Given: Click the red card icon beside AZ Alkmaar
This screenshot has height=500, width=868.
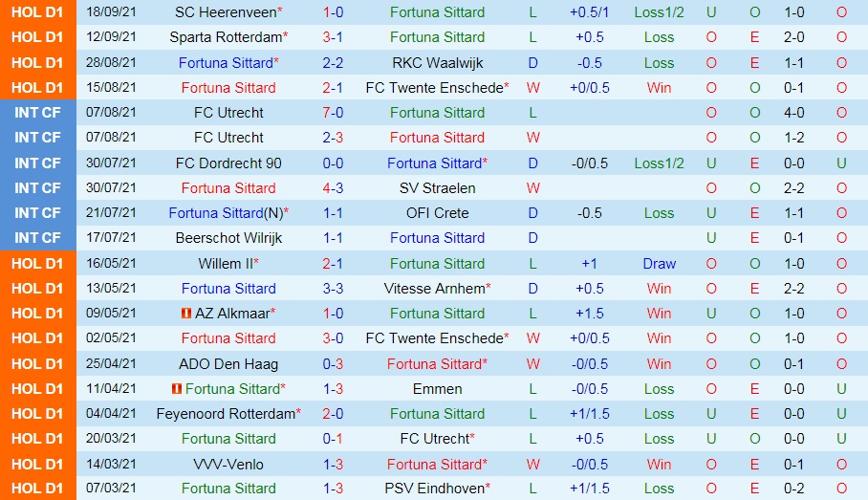Looking at the screenshot, I should 185,314.
